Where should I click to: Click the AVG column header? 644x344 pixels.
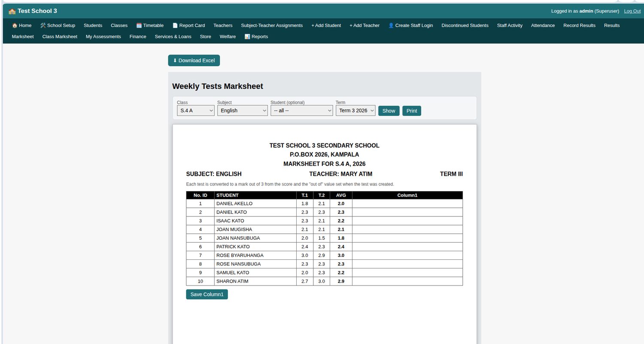[x=341, y=195]
